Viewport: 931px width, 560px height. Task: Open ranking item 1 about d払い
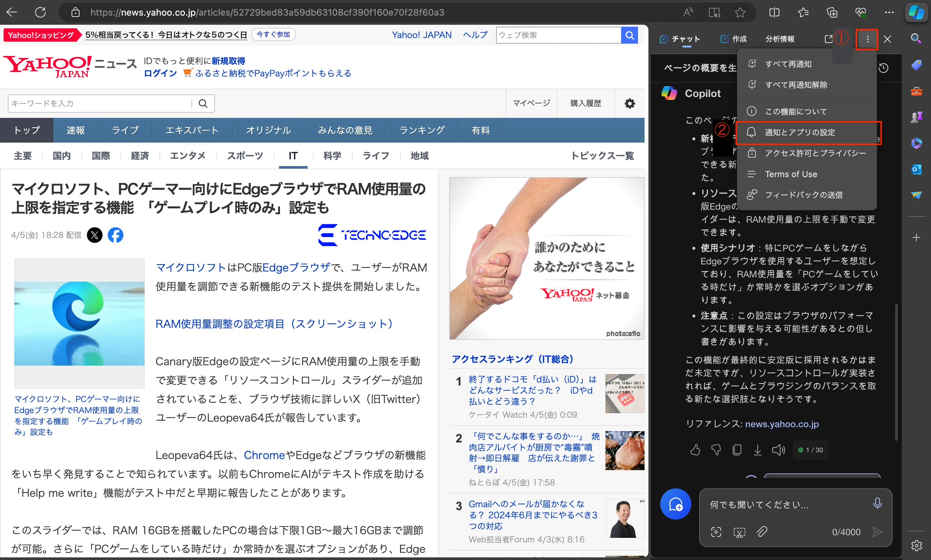pos(532,390)
